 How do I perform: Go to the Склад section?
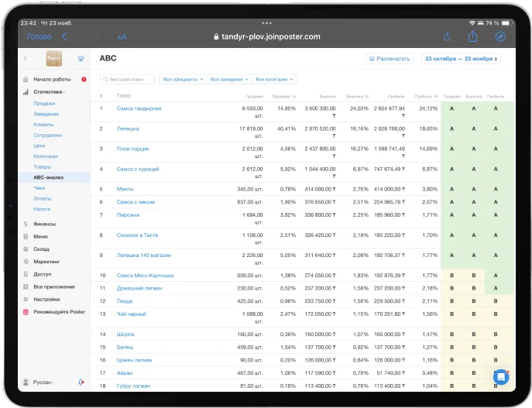pos(41,249)
